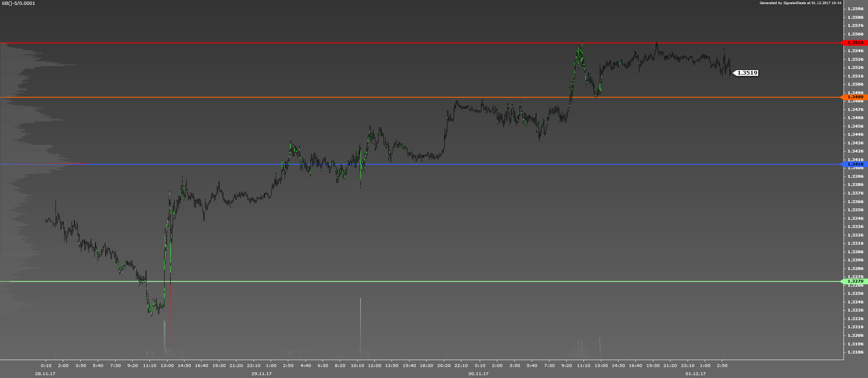Click the 10:10 time axis label
Screen dimensions: 868x378
point(357,365)
